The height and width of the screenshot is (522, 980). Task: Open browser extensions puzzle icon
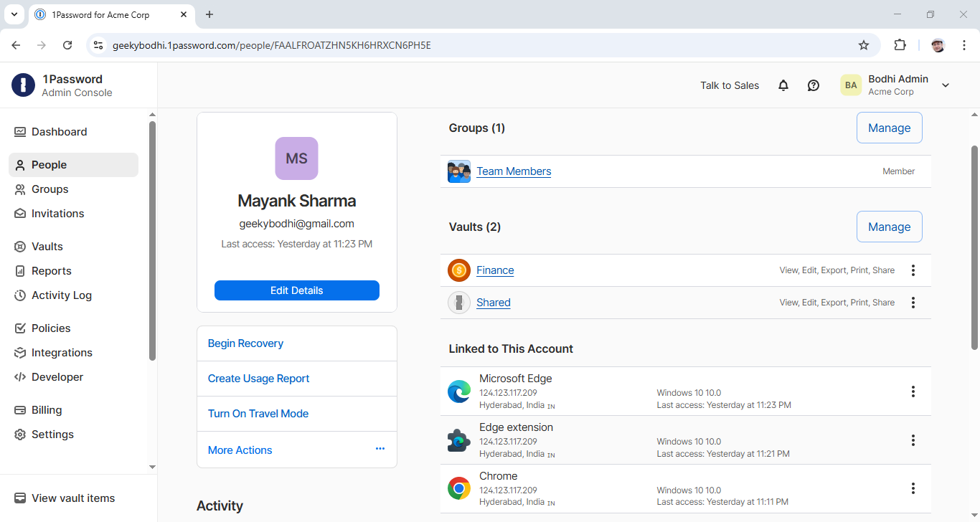[x=900, y=45]
